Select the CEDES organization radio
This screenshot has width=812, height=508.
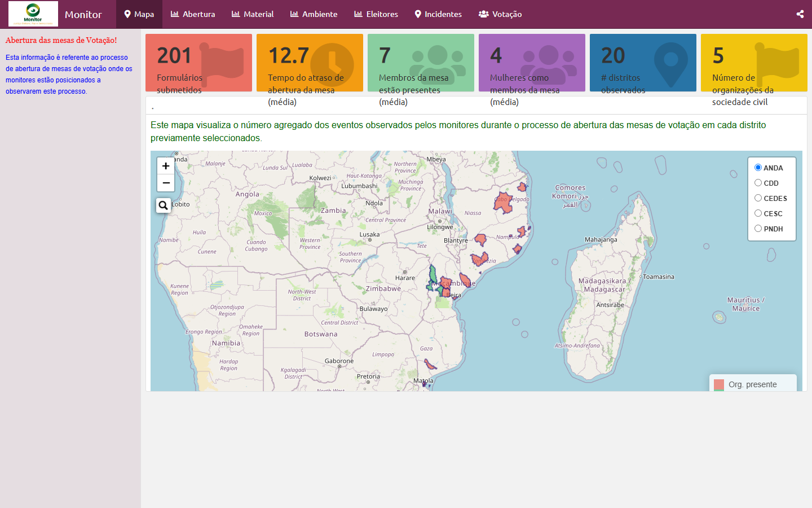758,198
